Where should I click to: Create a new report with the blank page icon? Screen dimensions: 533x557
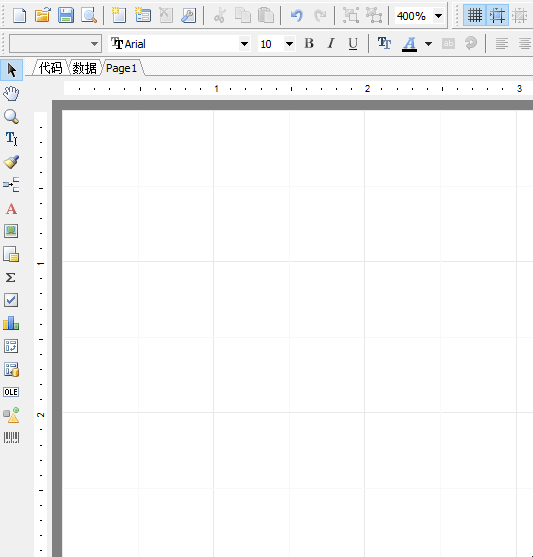[19, 16]
